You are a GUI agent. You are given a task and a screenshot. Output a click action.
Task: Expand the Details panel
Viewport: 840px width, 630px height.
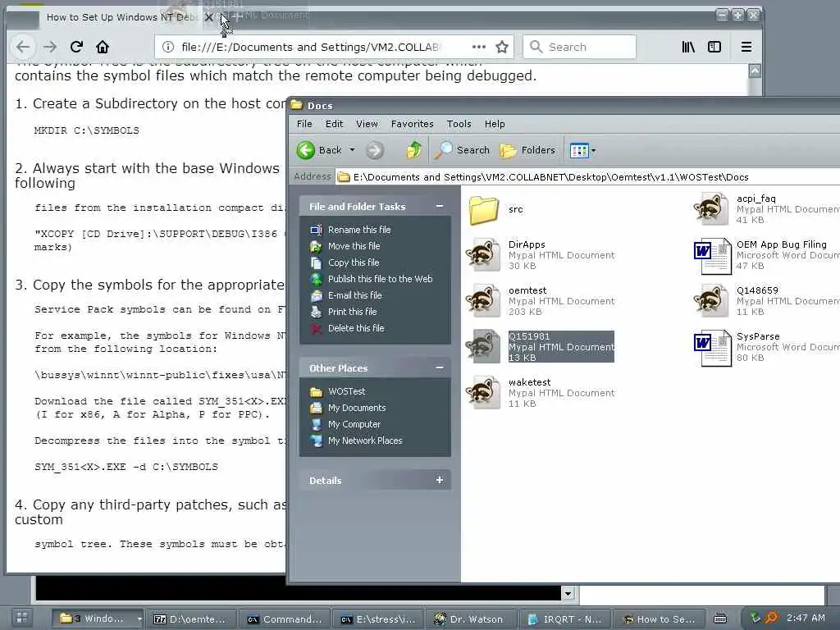pos(440,480)
